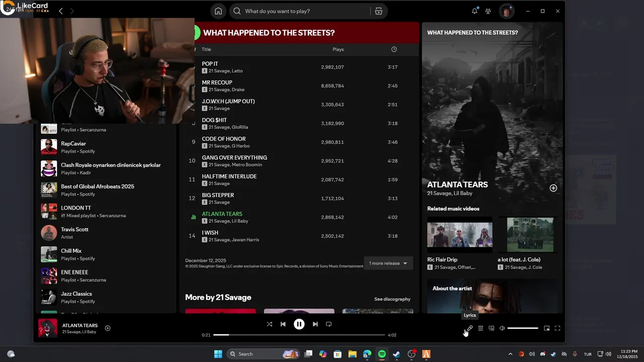The width and height of the screenshot is (644, 362).
Task: Open Friend Activity icon
Action: pos(488,11)
